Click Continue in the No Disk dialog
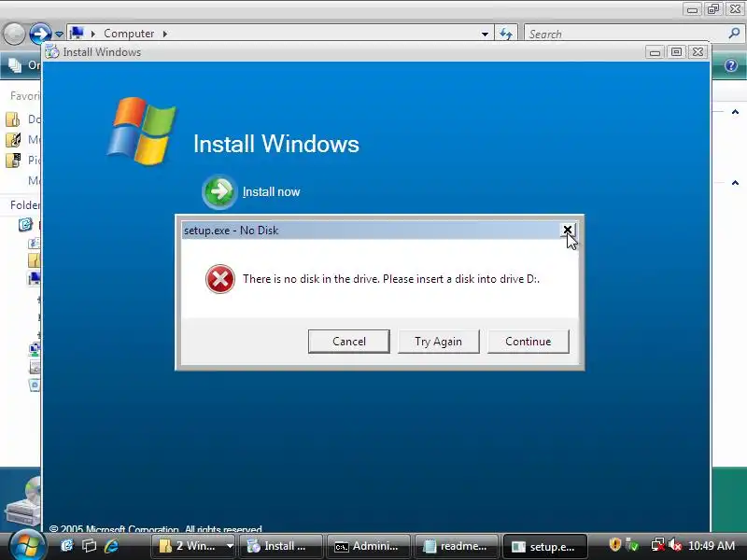Image resolution: width=747 pixels, height=560 pixels. coord(528,342)
